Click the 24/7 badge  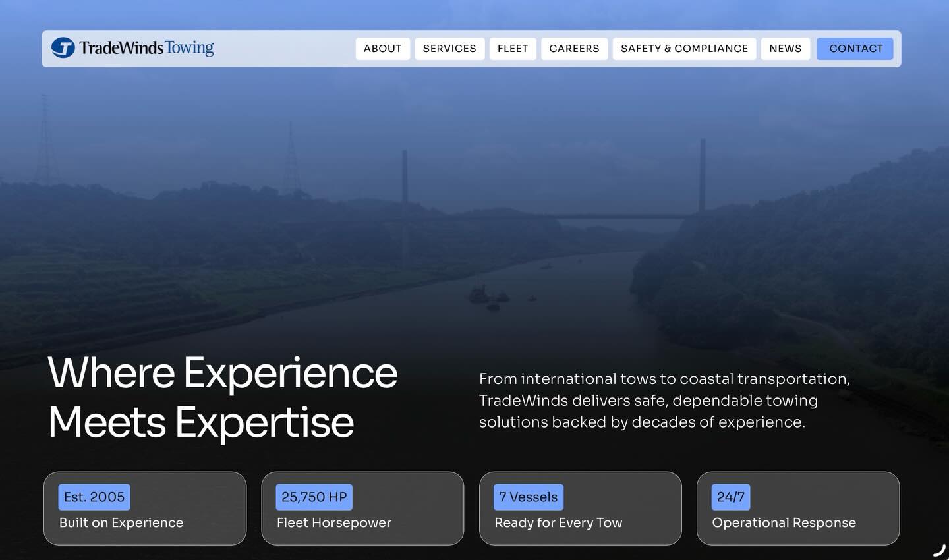pyautogui.click(x=731, y=497)
